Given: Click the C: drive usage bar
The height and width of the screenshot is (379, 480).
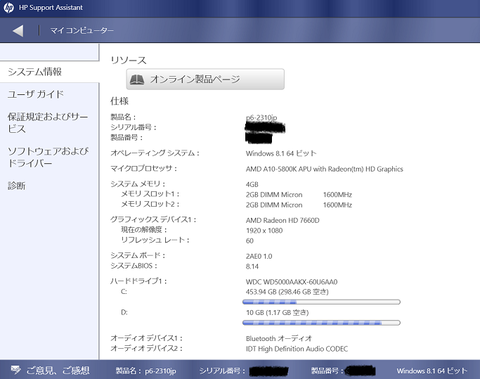Looking at the screenshot, I should (x=321, y=302).
